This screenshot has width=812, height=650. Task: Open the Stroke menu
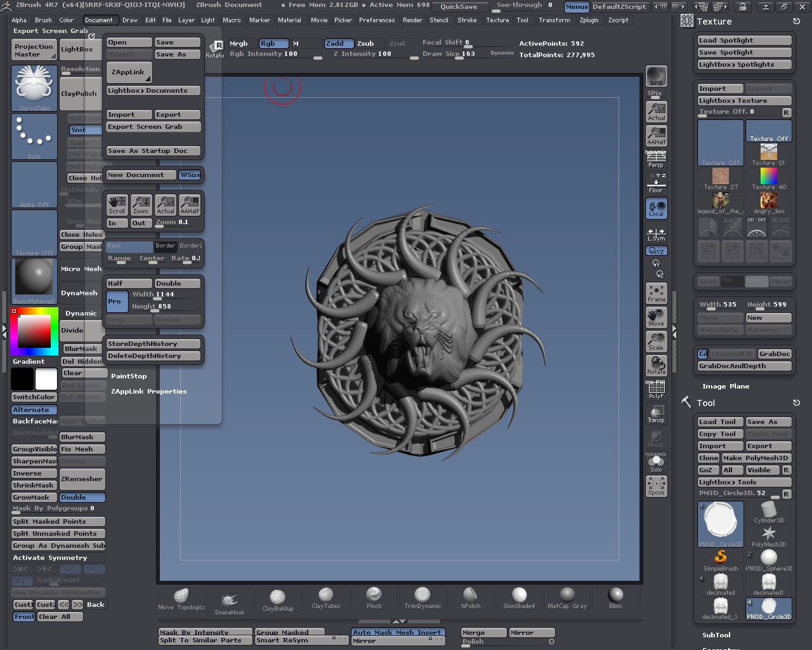467,20
